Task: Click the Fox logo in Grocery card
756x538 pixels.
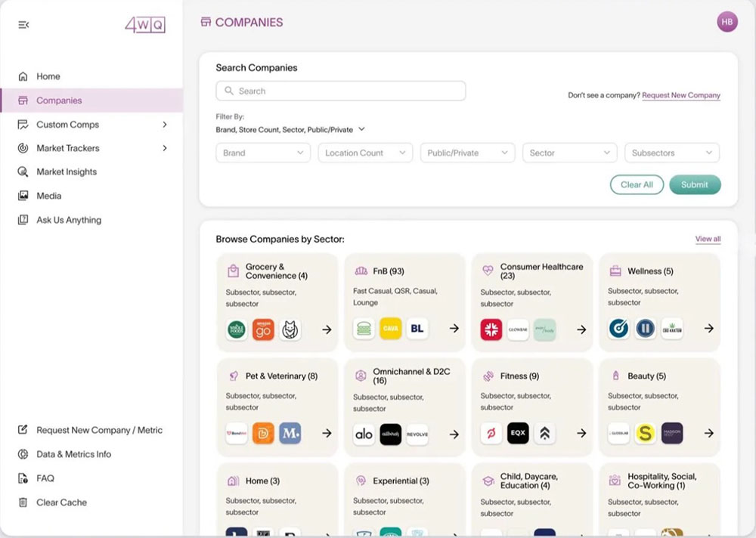Action: 290,329
